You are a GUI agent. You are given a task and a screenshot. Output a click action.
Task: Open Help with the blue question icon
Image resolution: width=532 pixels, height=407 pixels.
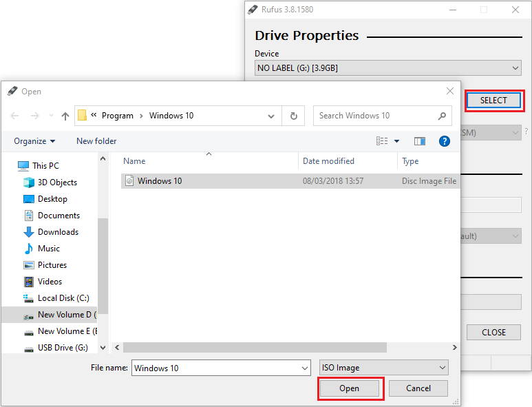point(444,141)
